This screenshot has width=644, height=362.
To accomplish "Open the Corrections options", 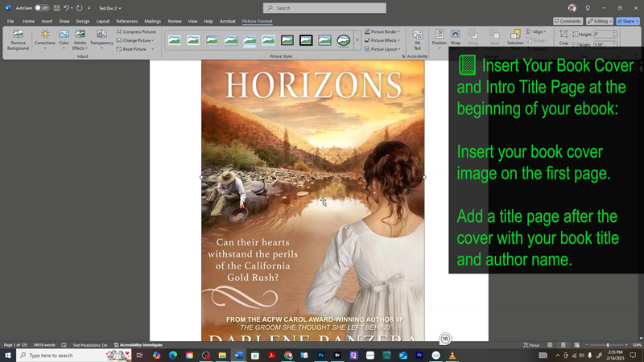I will tap(45, 39).
